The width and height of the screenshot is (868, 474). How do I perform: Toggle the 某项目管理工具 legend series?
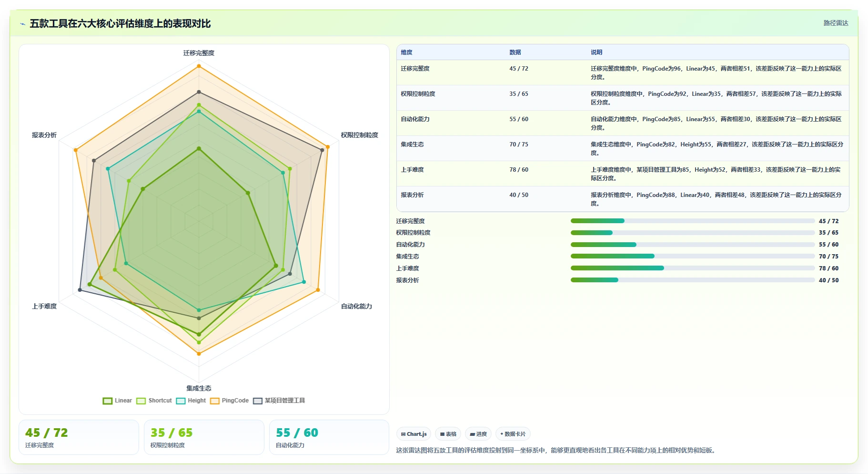click(279, 401)
